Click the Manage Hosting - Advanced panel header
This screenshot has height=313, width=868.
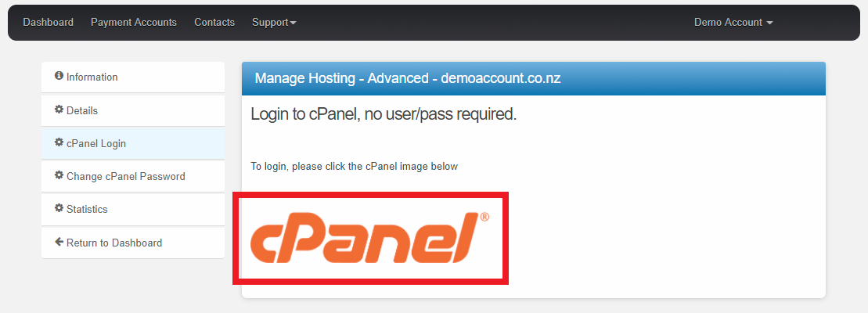tap(533, 78)
